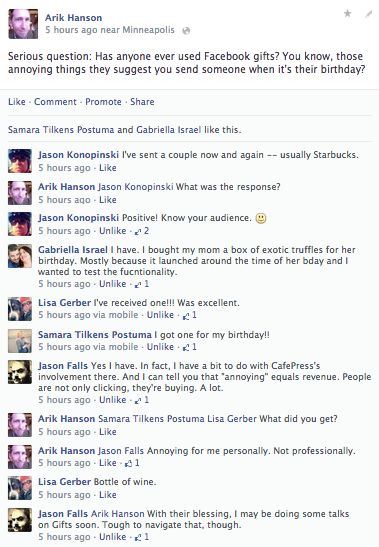Screen dimensions: 379x547
Task: Click like-count thumb on 'Annoying for me personally' comment
Action: [128, 463]
